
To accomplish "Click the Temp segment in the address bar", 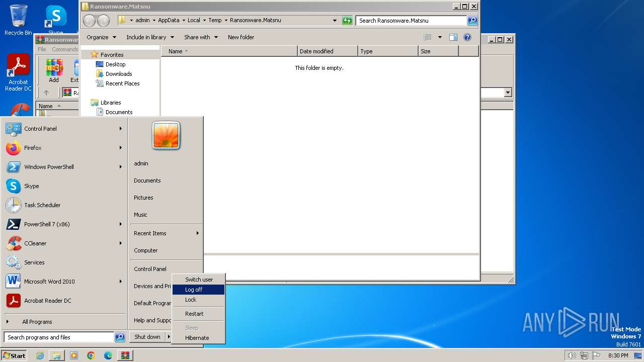I will (x=215, y=21).
